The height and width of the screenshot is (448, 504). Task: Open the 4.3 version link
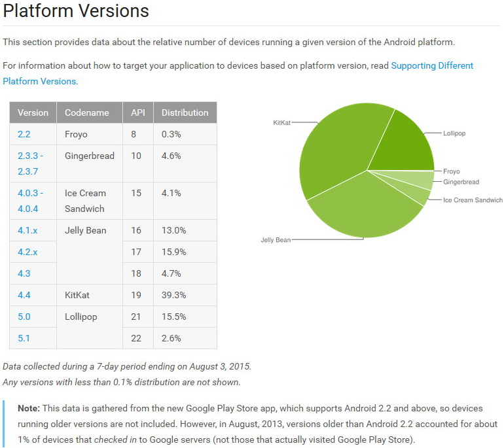coord(24,273)
